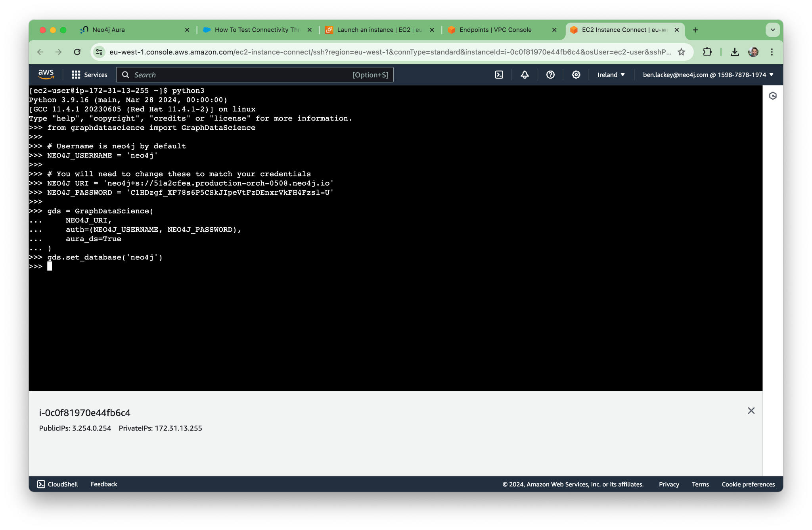This screenshot has width=812, height=530.
Task: Click the terminal cursor prompt line
Action: [x=40, y=267]
